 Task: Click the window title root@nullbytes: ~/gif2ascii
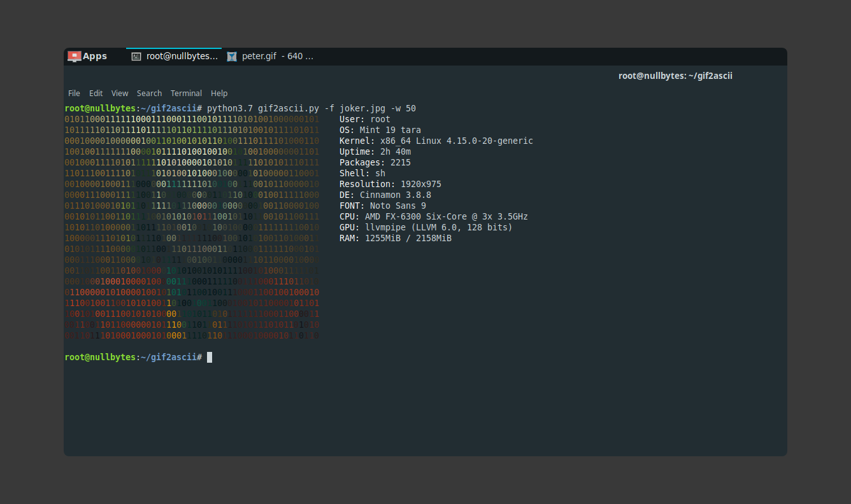675,76
